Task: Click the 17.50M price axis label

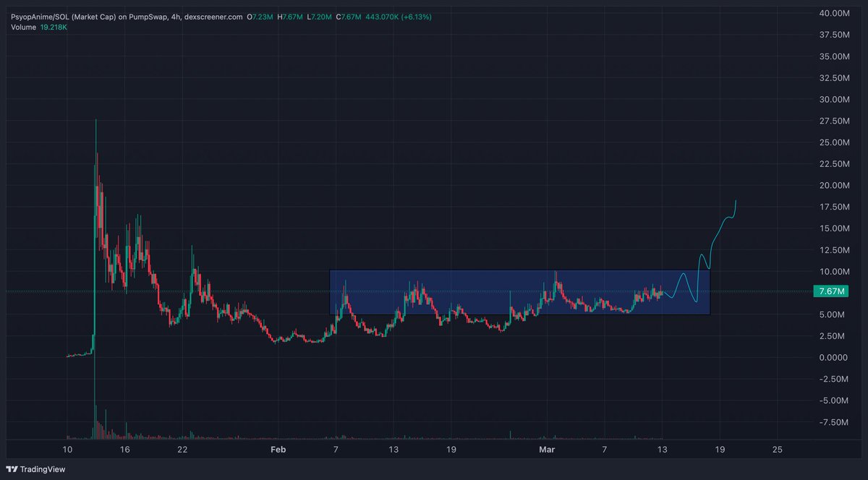Action: pos(834,207)
